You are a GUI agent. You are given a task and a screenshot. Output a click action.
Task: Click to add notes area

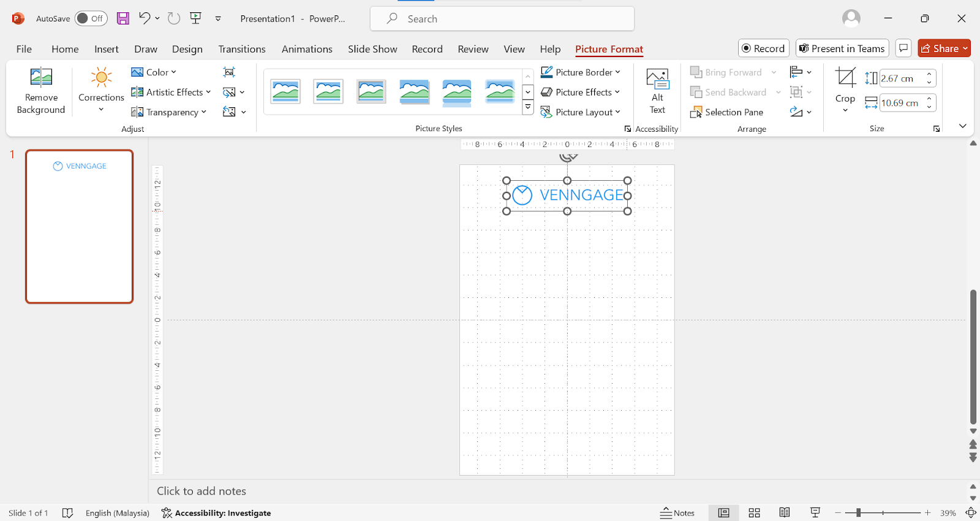tap(202, 491)
